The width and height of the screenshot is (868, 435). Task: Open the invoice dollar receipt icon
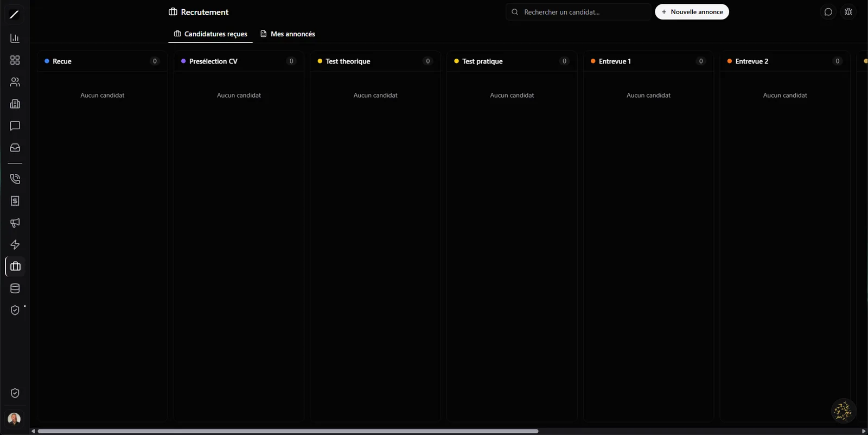15,201
